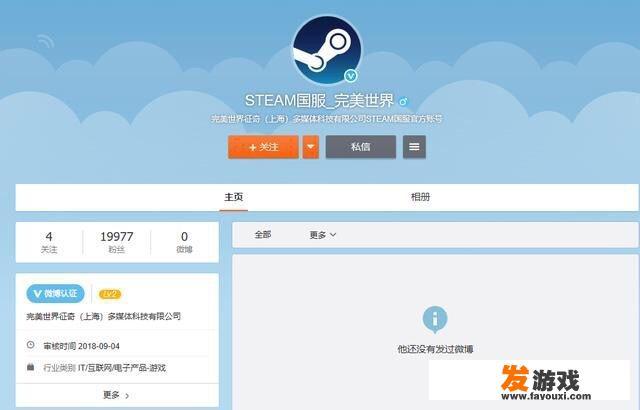Click the briefcase icon beside 行业类别

[31, 367]
